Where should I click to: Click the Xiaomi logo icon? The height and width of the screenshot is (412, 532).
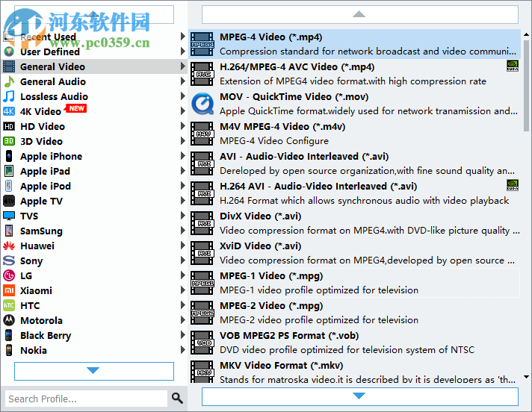9,290
